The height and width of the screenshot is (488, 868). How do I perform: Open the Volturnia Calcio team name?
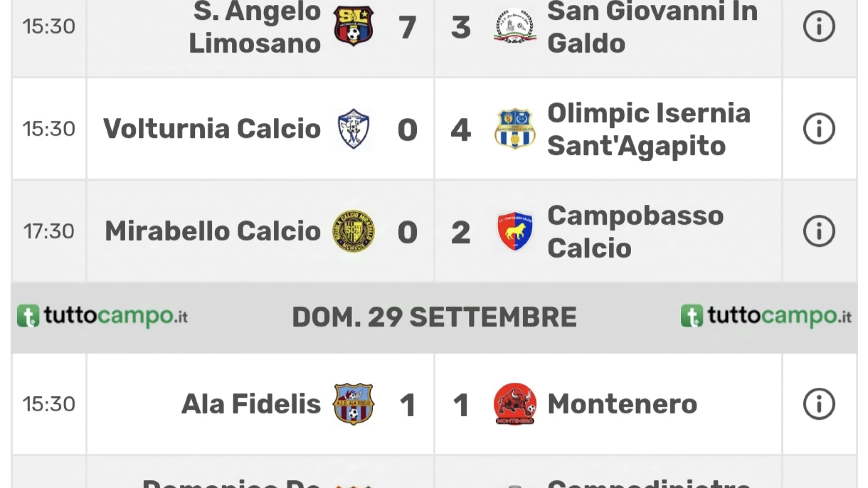[212, 129]
